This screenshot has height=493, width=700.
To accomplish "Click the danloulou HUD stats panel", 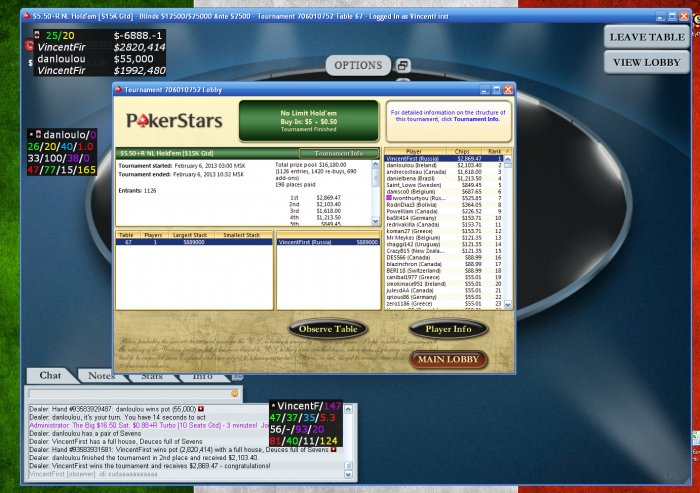I will 62,152.
